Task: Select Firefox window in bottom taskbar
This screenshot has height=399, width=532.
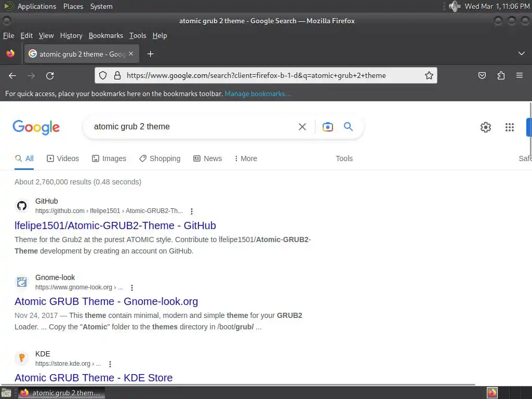Action: click(x=61, y=393)
